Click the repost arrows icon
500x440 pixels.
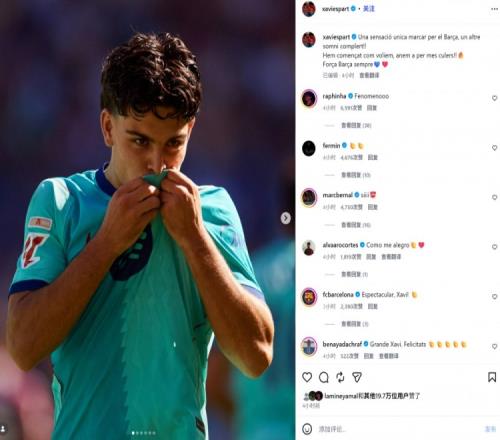point(340,377)
